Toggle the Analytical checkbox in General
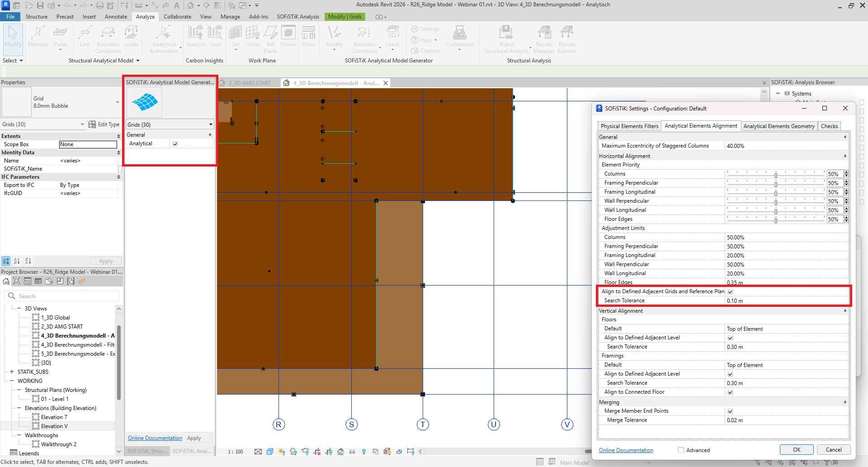Screen dimensions: 868x467 [x=175, y=144]
